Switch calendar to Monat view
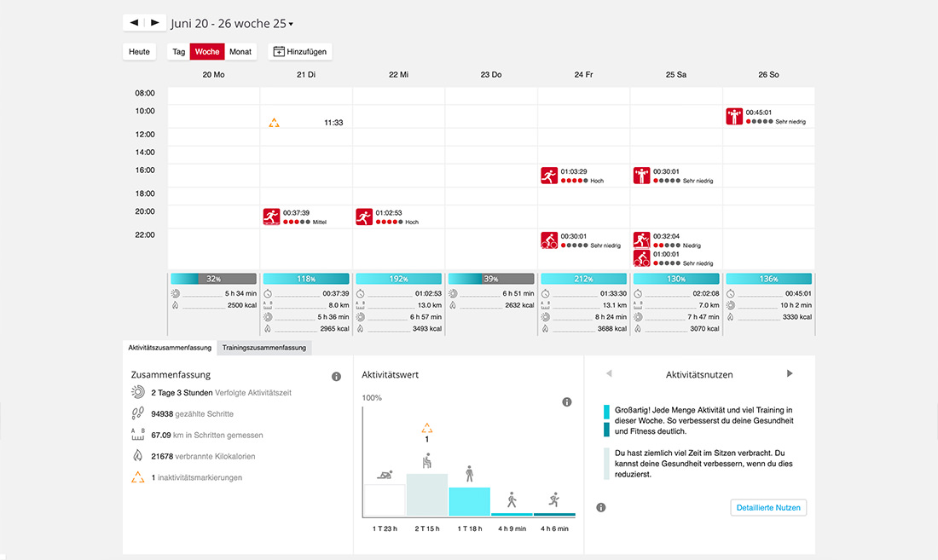 240,51
